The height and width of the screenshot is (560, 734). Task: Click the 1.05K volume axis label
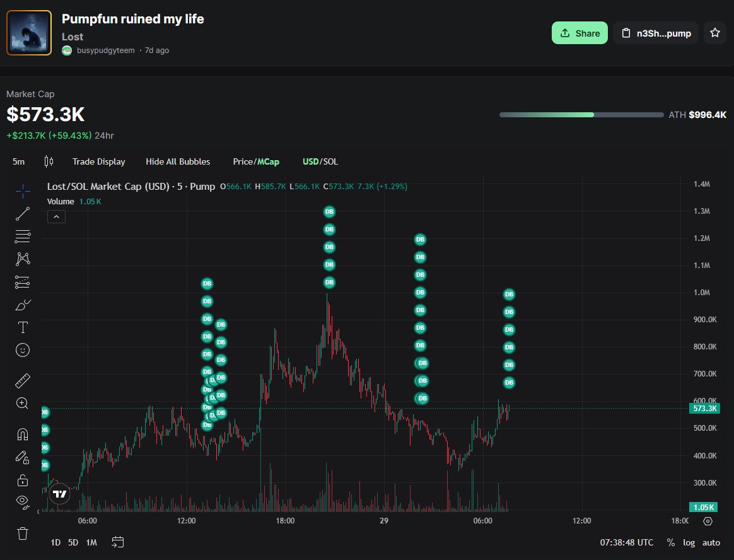coord(704,507)
